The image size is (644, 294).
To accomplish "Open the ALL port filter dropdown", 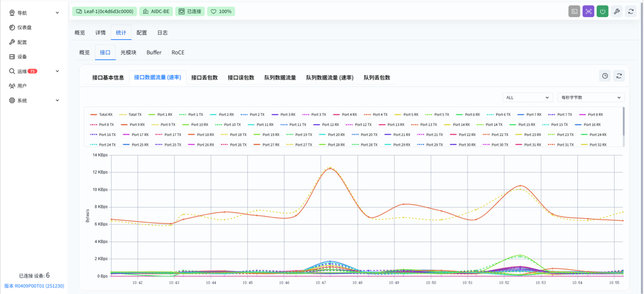I will 528,97.
